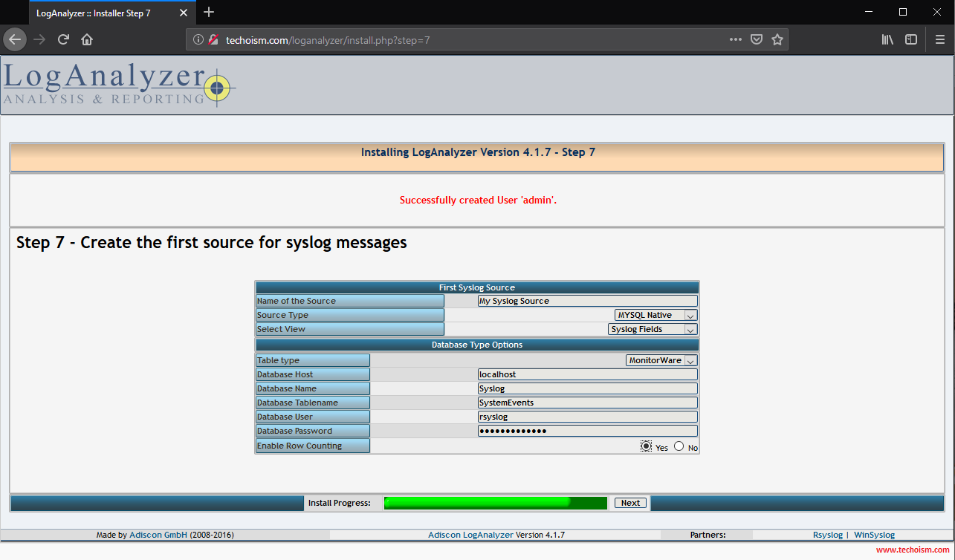Minimize the browser window
The width and height of the screenshot is (955, 560).
869,12
